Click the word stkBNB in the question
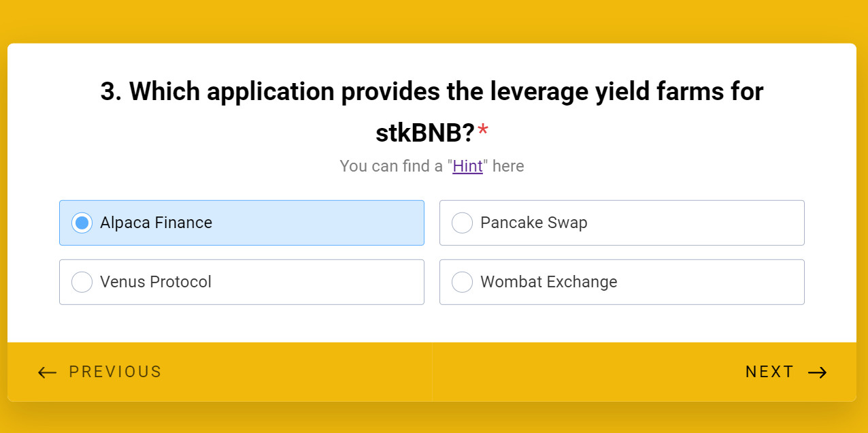Image resolution: width=868 pixels, height=433 pixels. pos(424,133)
